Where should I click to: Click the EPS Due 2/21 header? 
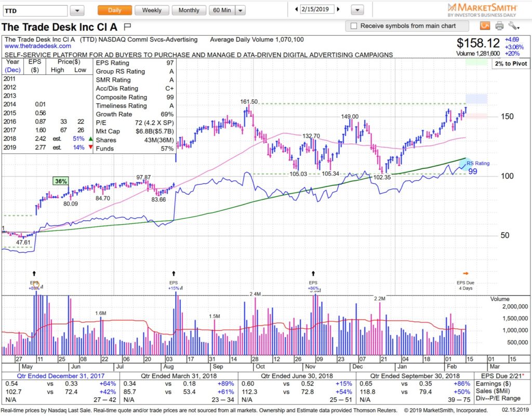tap(503, 375)
